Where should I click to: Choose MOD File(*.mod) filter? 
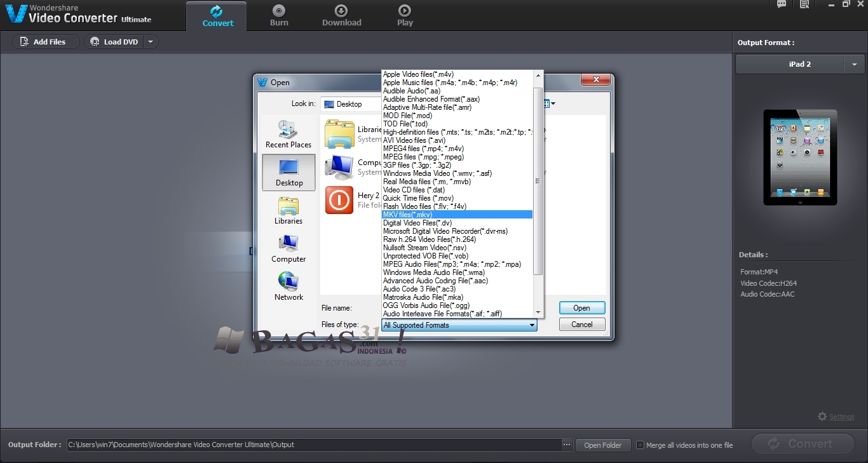[457, 116]
